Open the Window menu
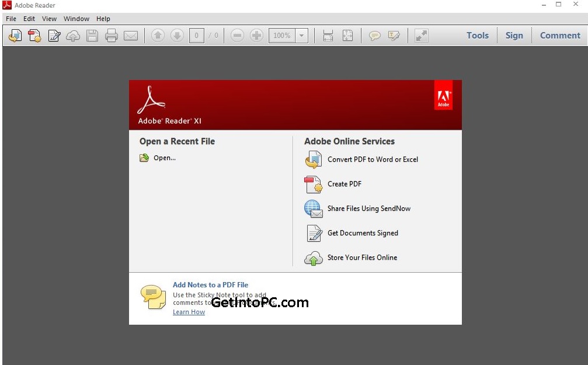 click(x=76, y=19)
